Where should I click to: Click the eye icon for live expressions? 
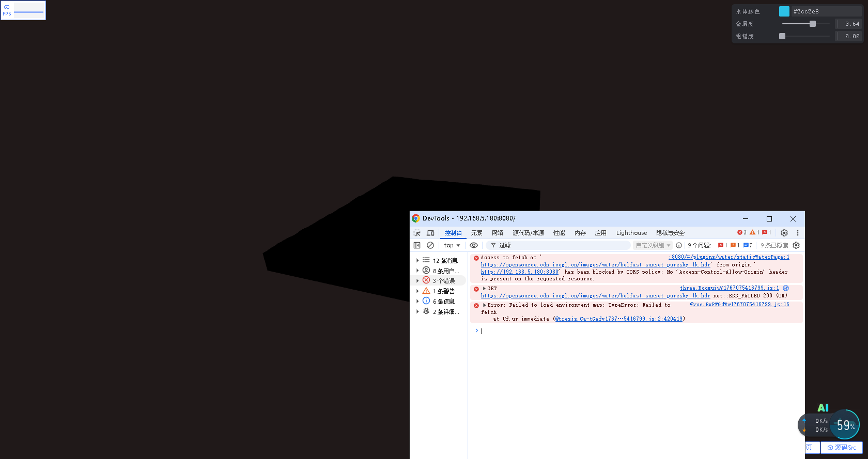(x=474, y=245)
